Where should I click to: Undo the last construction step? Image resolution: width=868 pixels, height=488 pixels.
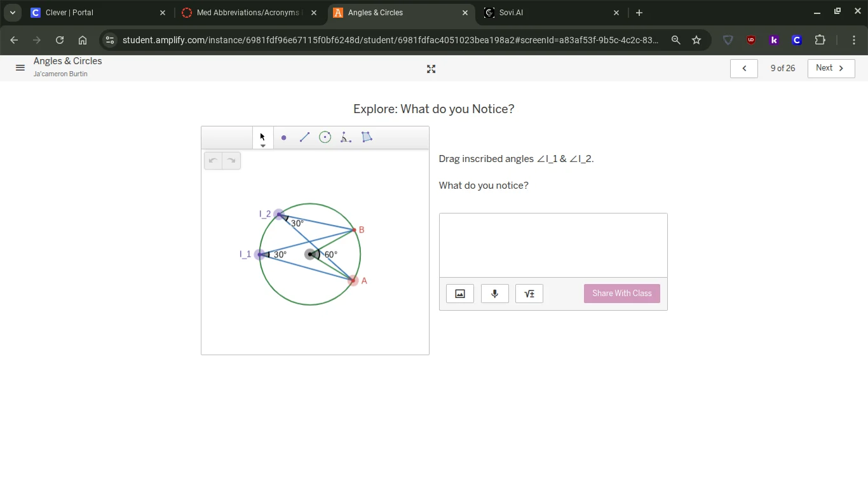click(x=213, y=160)
